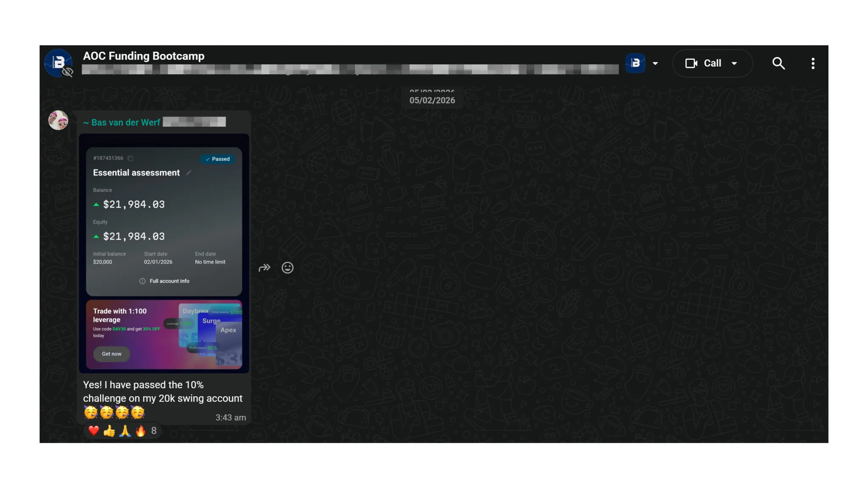Click the blue B community icon
868x488 pixels.
tap(635, 64)
